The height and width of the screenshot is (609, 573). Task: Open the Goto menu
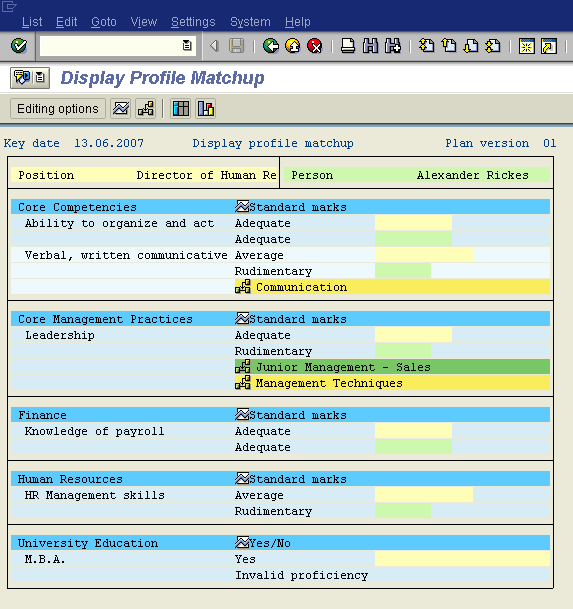[x=104, y=22]
